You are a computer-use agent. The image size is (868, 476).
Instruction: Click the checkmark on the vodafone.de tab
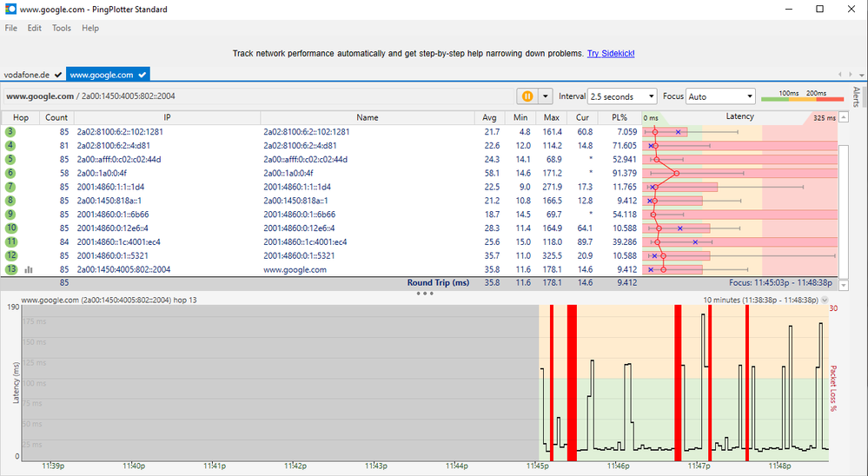(x=58, y=75)
